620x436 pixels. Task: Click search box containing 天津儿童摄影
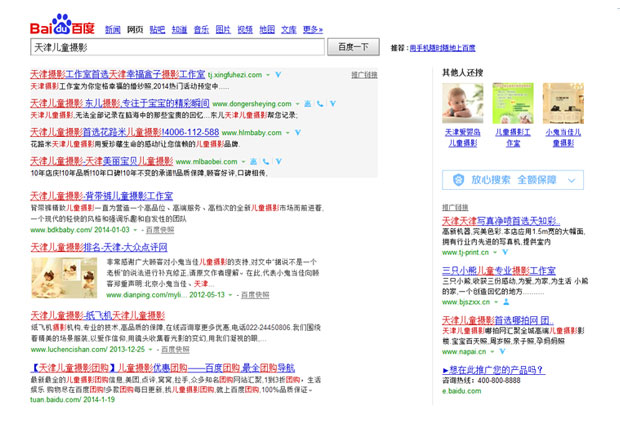click(178, 47)
